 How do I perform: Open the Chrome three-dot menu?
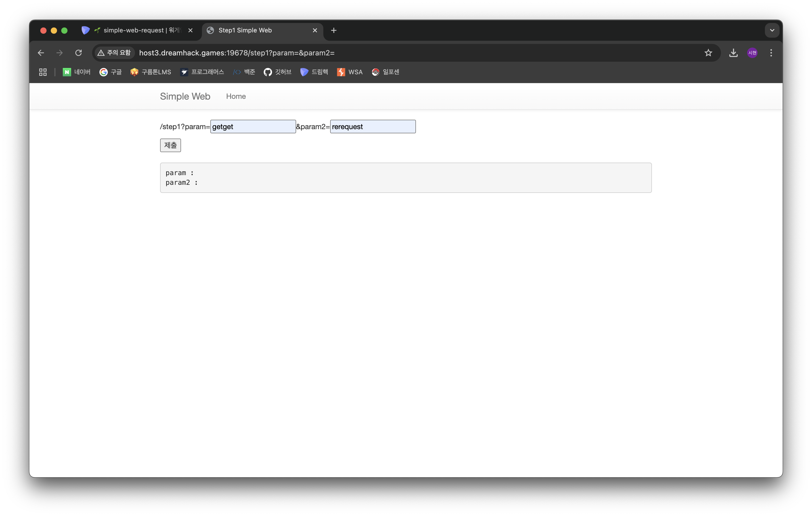771,53
